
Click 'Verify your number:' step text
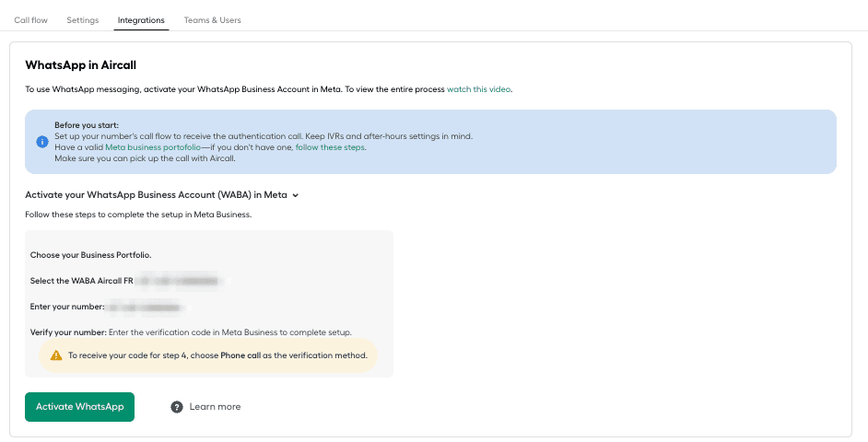point(68,332)
